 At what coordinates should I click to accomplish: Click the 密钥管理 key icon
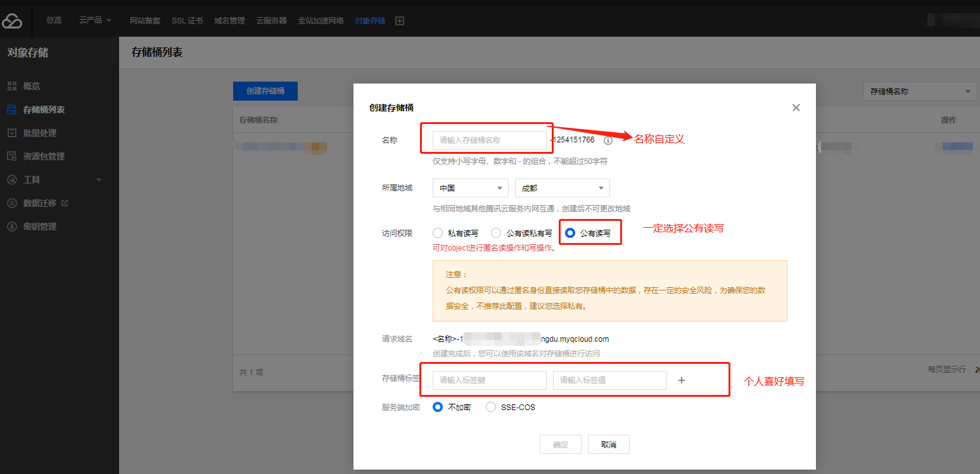click(x=11, y=227)
